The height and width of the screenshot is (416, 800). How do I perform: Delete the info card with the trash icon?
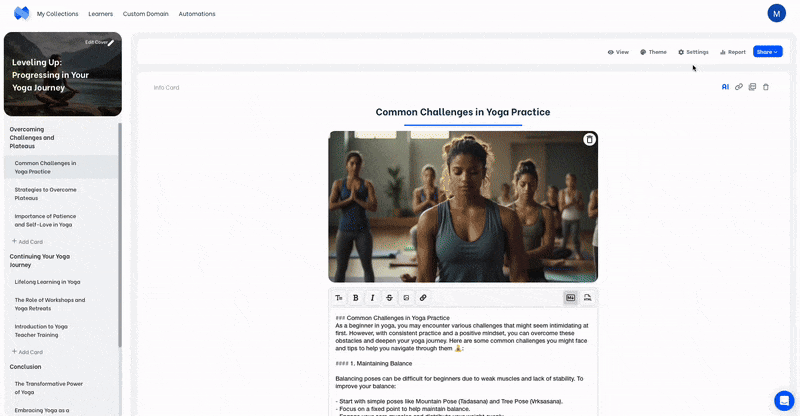click(x=766, y=87)
